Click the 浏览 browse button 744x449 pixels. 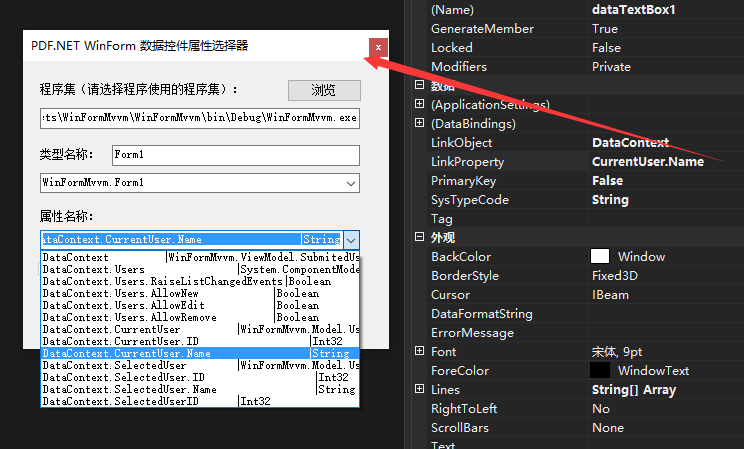324,90
